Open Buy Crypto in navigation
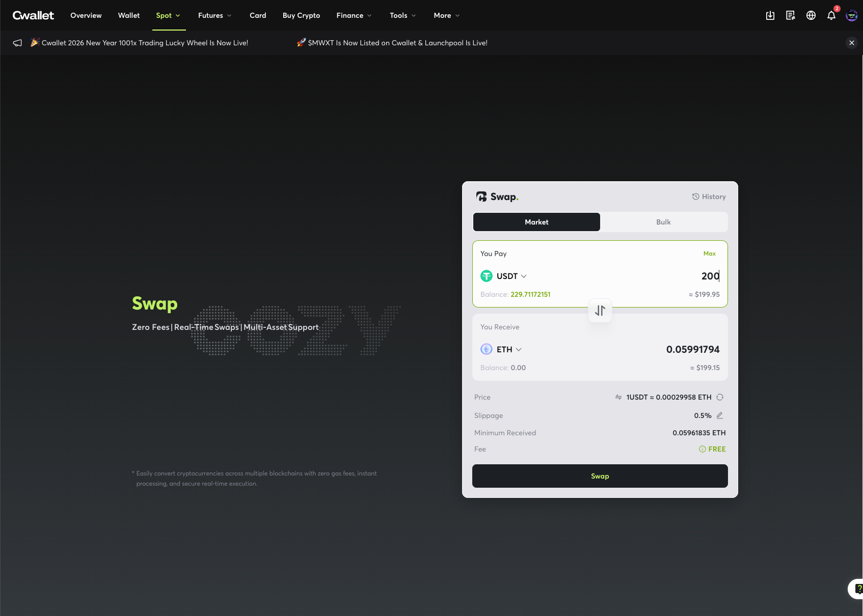863x616 pixels. click(301, 15)
